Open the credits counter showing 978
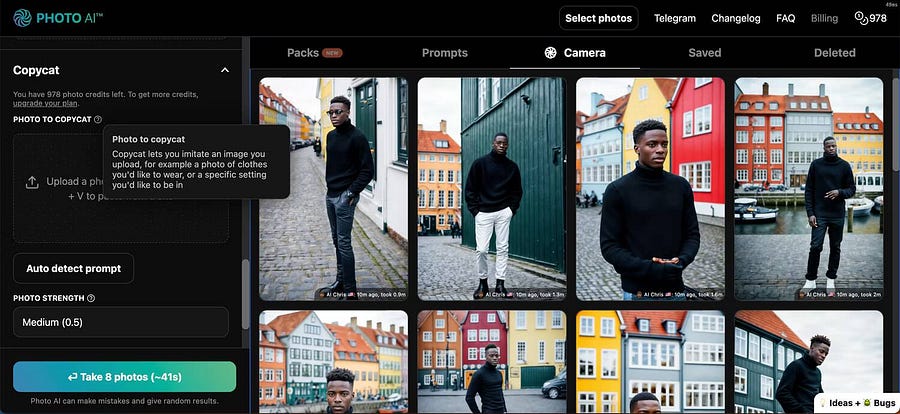 (871, 18)
